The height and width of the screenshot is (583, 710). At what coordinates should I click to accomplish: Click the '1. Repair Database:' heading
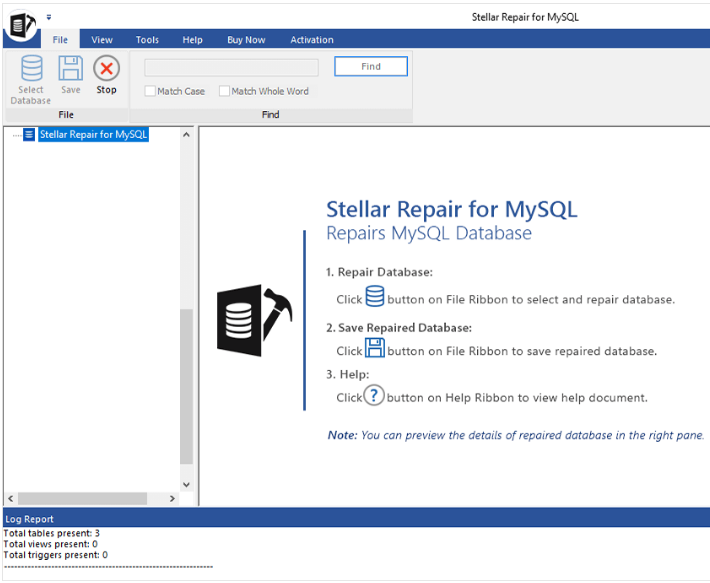(379, 272)
